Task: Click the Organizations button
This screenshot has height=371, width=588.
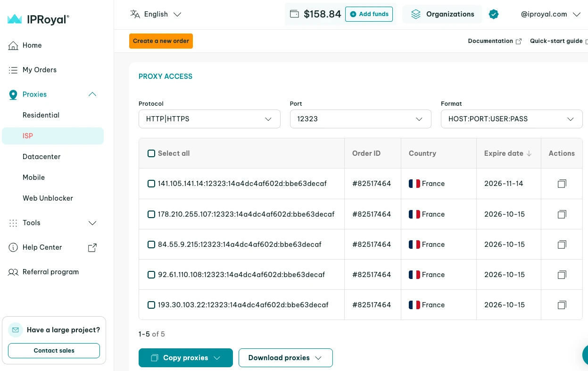Action: click(442, 14)
